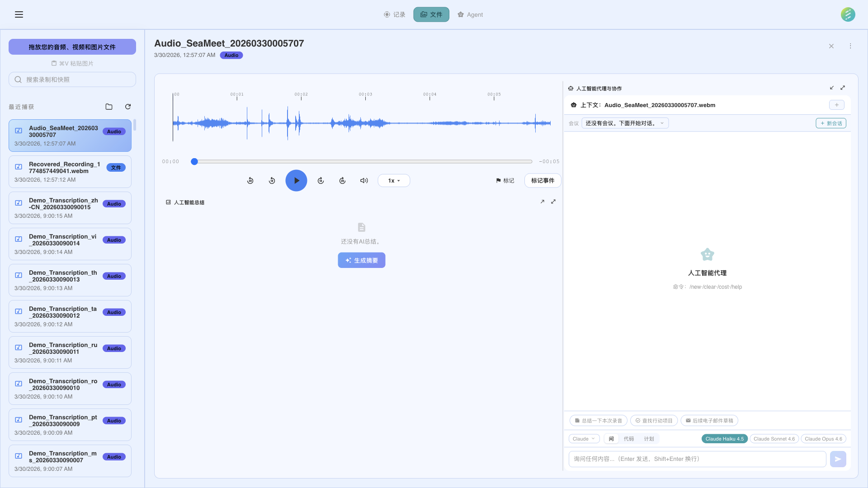Select the Claude Opus 4.6 model
868x488 pixels.
click(823, 439)
